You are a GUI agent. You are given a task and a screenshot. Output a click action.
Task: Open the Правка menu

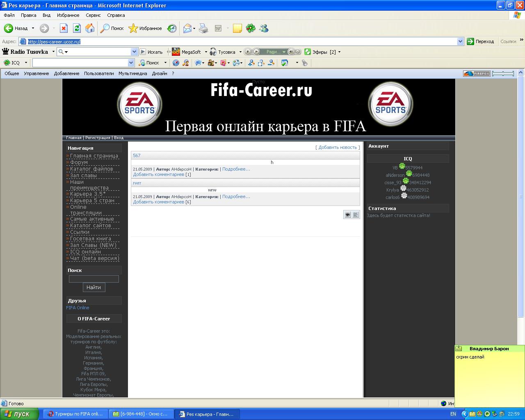(29, 15)
